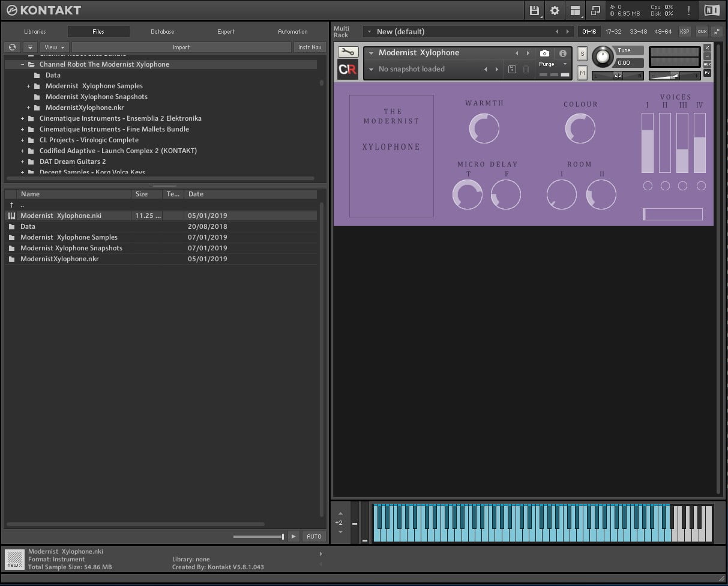Image resolution: width=728 pixels, height=586 pixels.
Task: Select Modernist Xylophone.nki file row
Action: (x=161, y=216)
